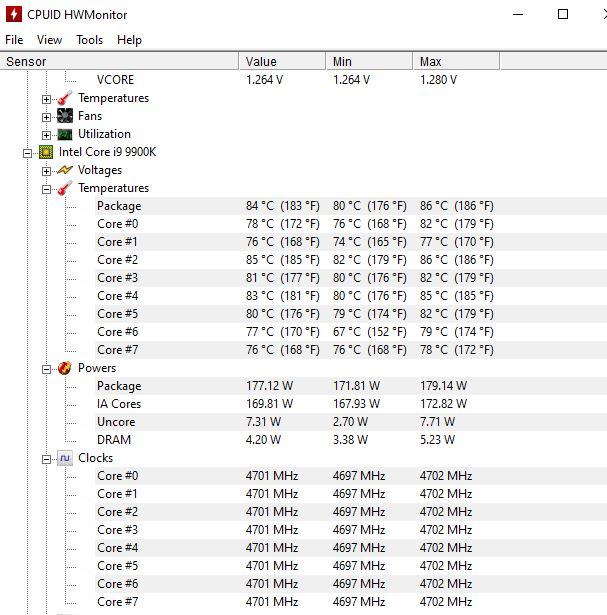
Task: Click the Package power value 177.12 W
Action: pos(269,386)
